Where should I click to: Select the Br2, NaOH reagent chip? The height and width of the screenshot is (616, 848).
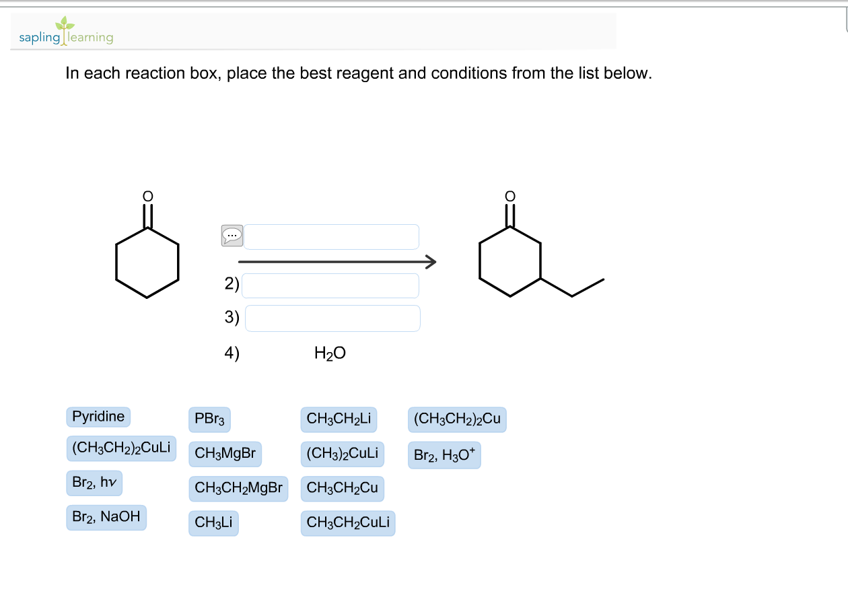click(106, 516)
